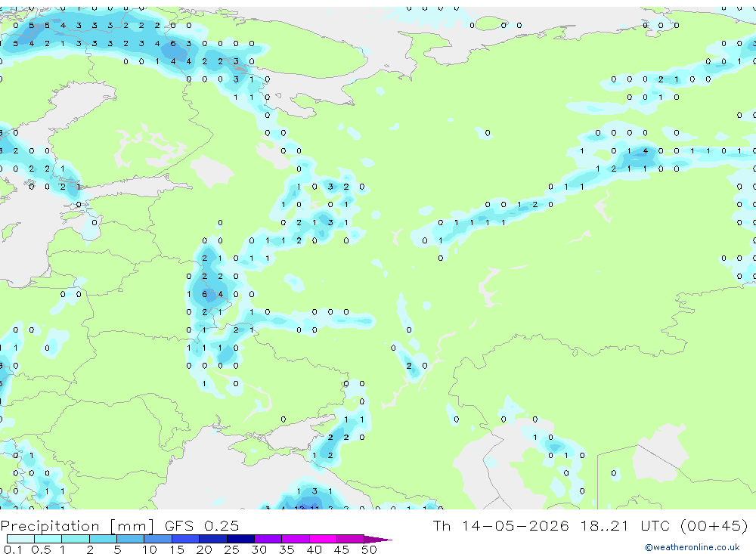Click the legend swatch between 1 and 2
756x554 pixels.
click(x=76, y=539)
